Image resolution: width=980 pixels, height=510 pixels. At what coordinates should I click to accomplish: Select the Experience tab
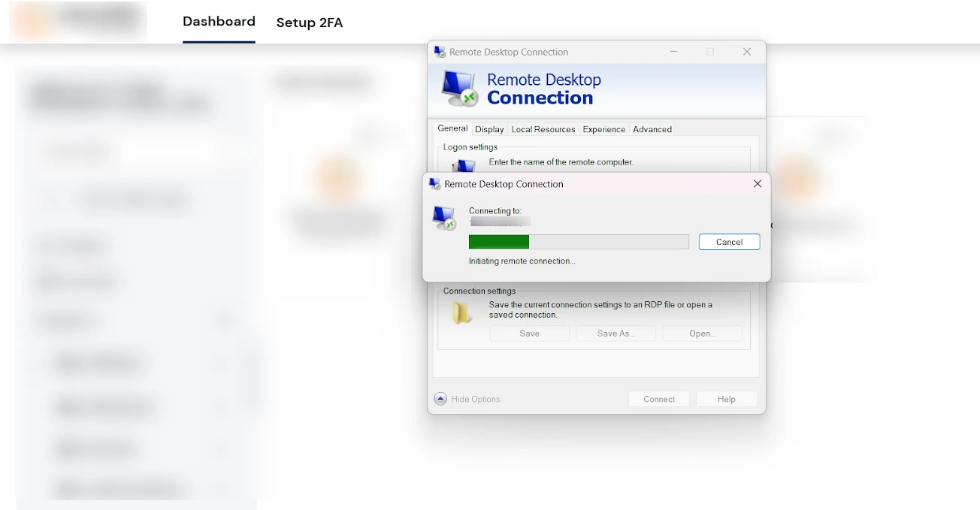[x=603, y=129]
